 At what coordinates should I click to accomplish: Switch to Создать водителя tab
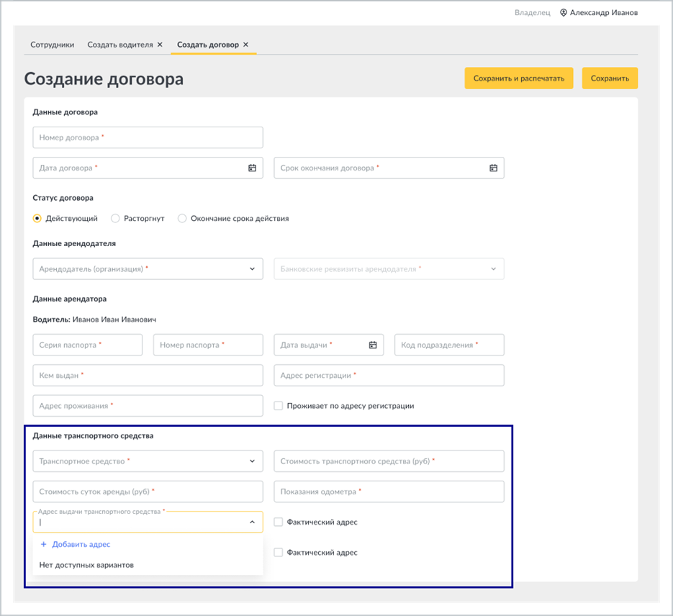point(120,45)
